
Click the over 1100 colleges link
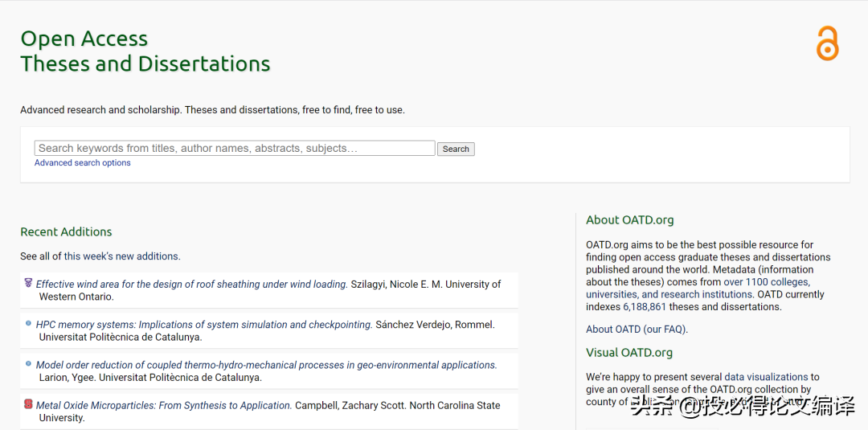766,282
